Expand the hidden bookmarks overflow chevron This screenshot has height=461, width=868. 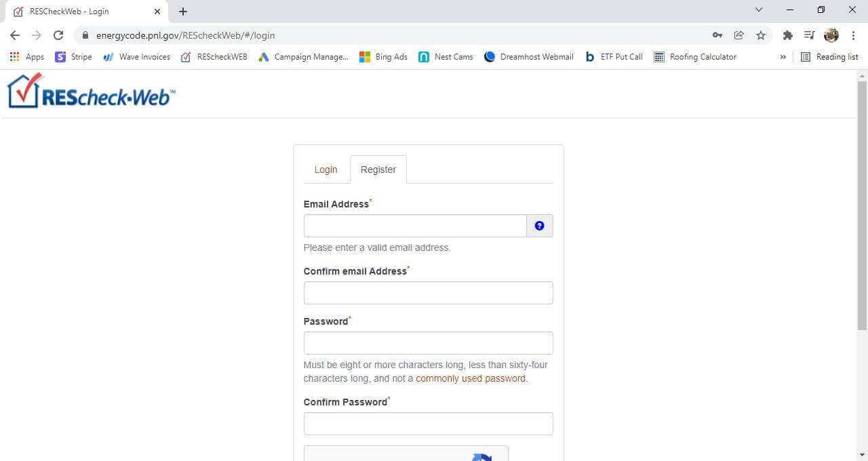[783, 57]
